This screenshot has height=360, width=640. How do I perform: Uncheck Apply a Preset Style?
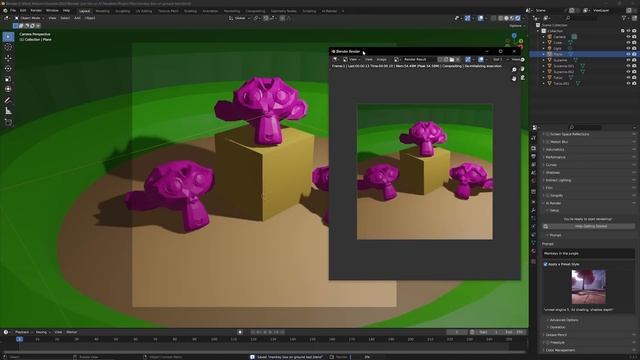[546, 264]
